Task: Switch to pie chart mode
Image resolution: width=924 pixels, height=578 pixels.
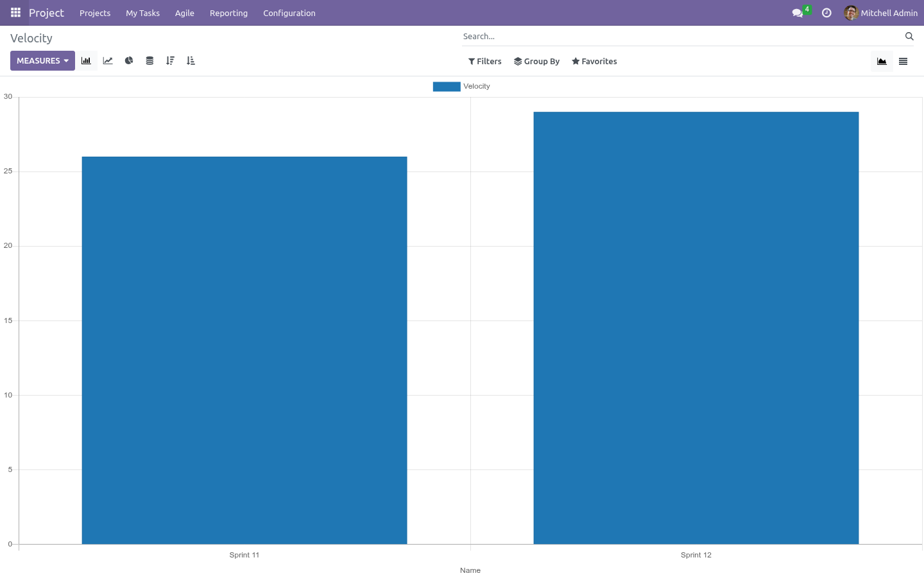Action: (129, 61)
